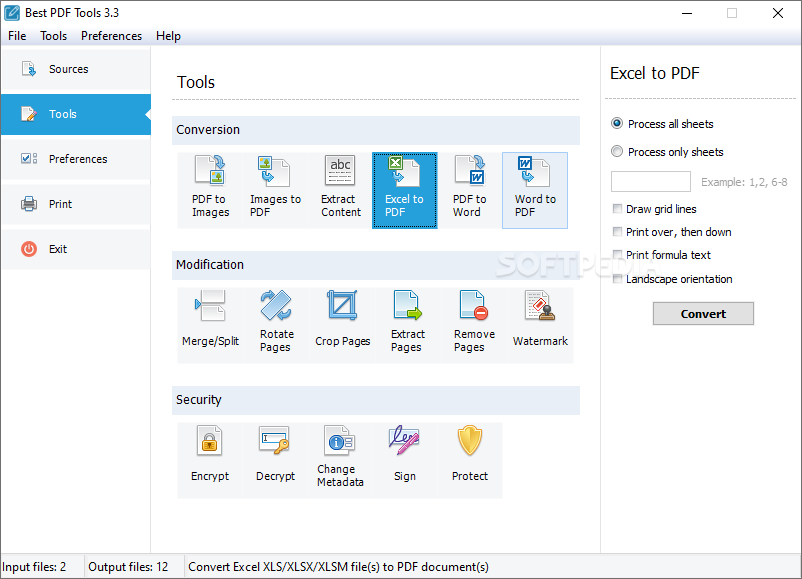Screen dimensions: 802x579
Task: Click the Example: 1,2, 6-8 hint text
Action: click(744, 182)
